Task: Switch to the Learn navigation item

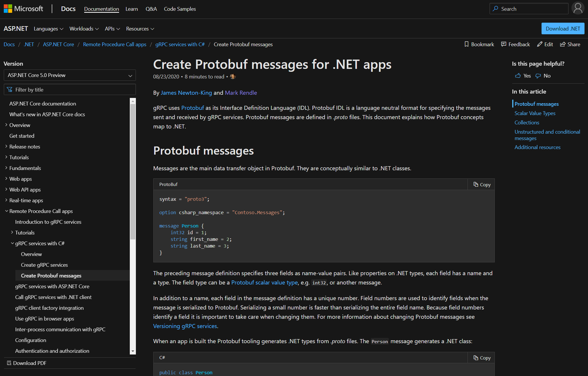Action: (x=131, y=8)
